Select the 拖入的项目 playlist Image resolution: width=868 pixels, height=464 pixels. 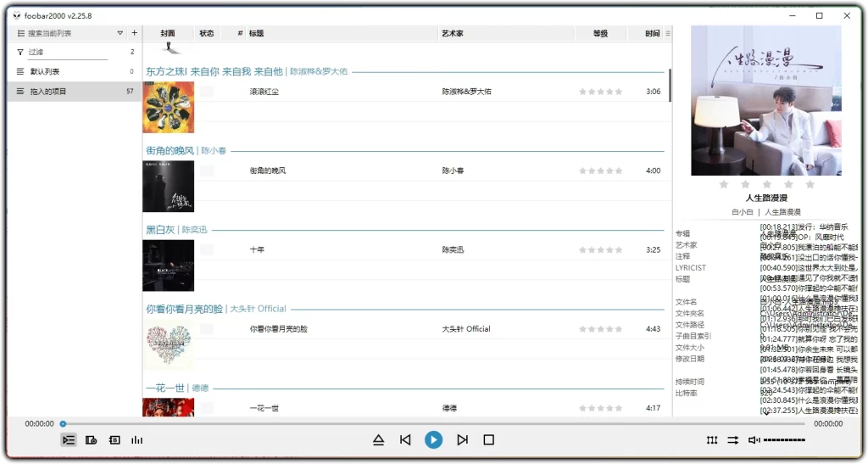[x=75, y=92]
